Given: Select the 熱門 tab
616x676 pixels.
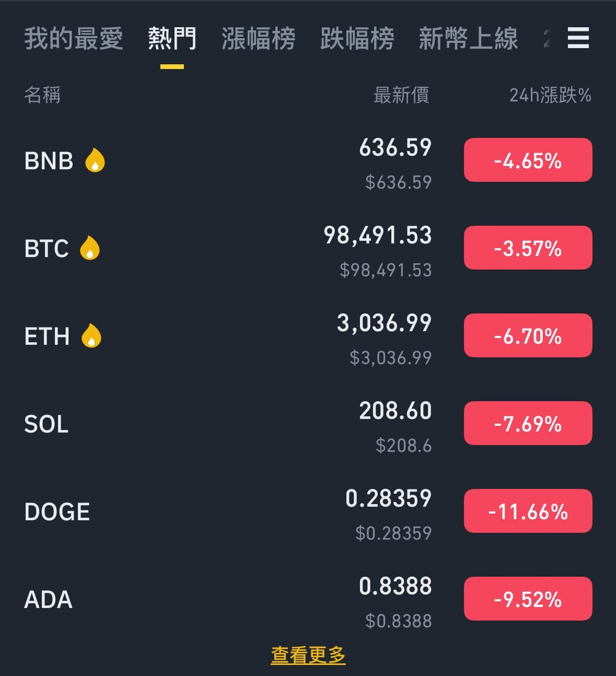Looking at the screenshot, I should coord(172,39).
